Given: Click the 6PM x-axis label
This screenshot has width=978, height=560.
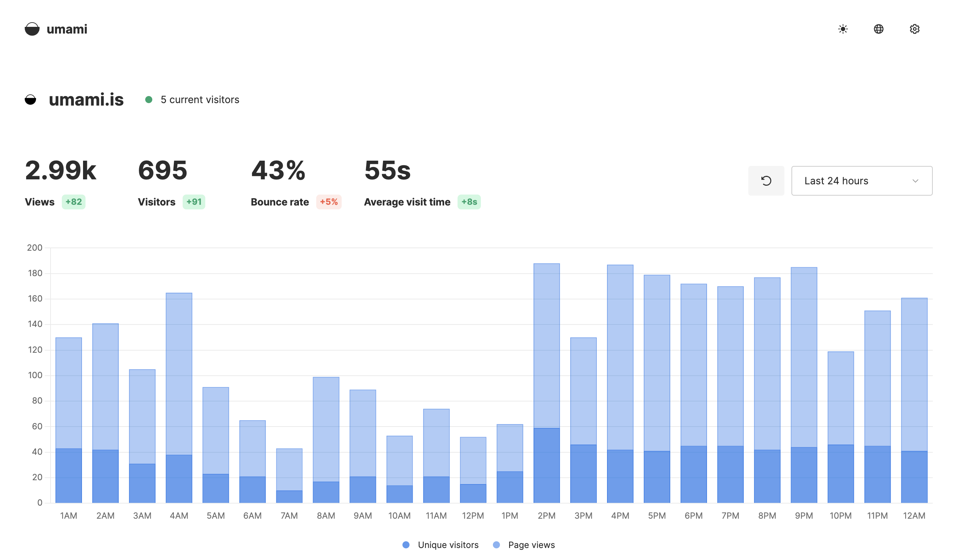Looking at the screenshot, I should click(694, 516).
